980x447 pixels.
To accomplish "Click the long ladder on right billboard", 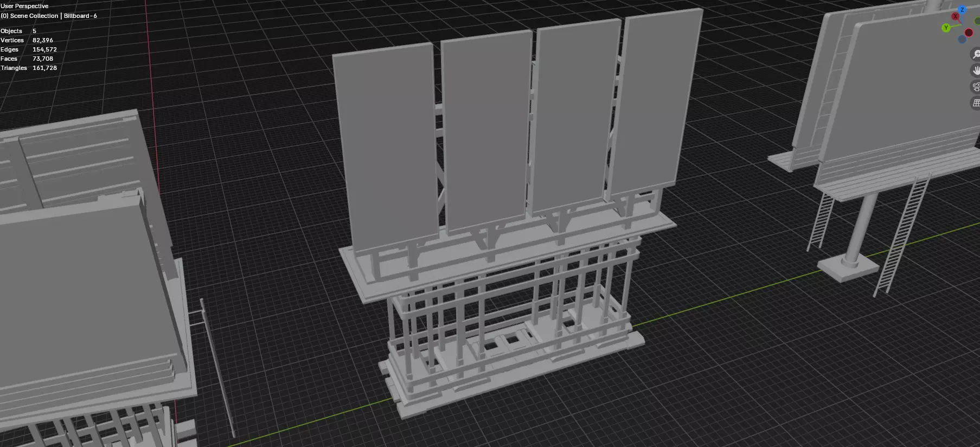I will (901, 236).
